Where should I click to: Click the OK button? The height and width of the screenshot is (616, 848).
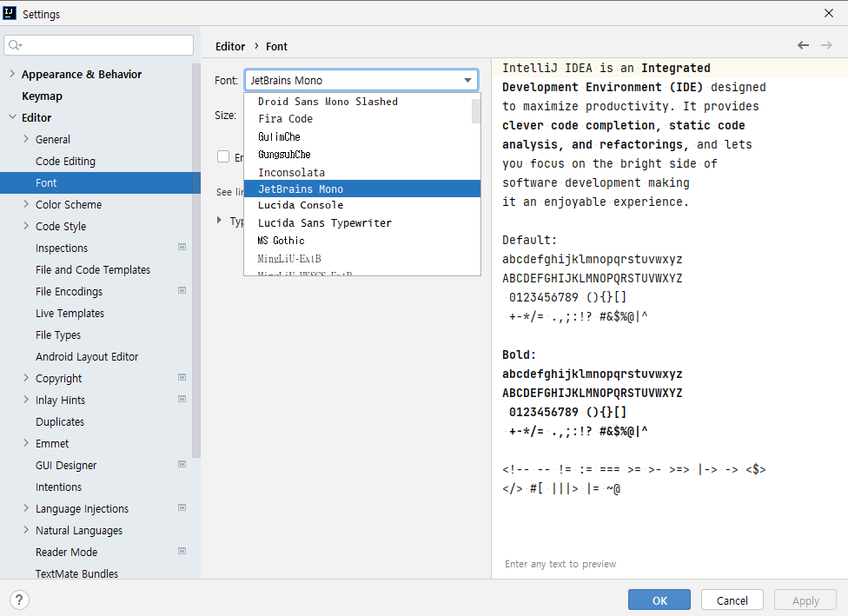pos(659,599)
